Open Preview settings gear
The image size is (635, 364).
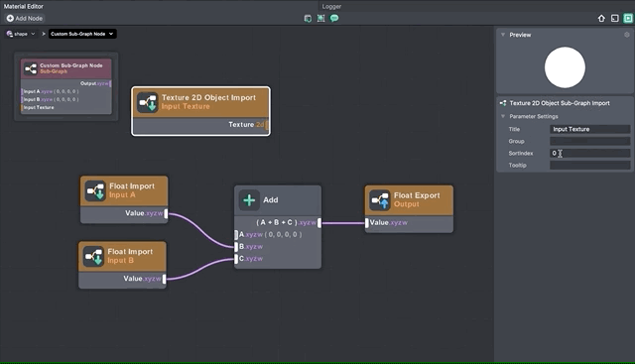pyautogui.click(x=627, y=35)
